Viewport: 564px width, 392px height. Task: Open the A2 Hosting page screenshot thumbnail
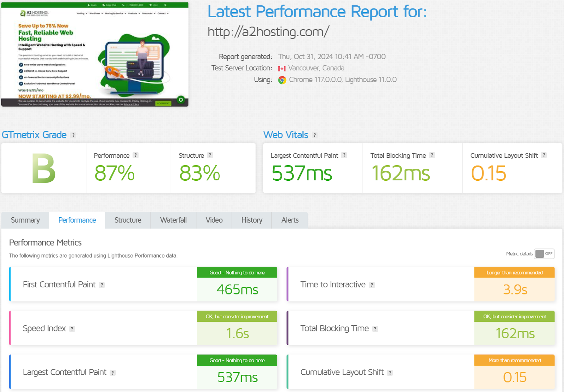[95, 54]
